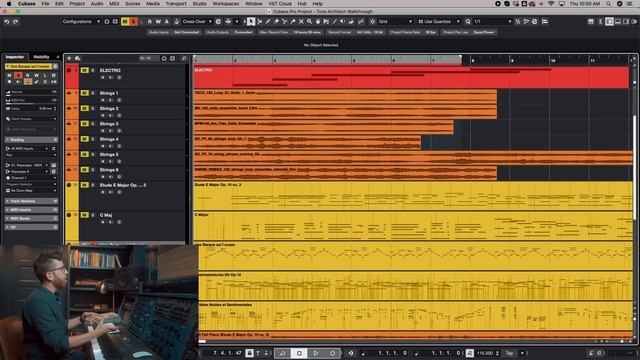Screen dimensions: 640x360
Task: Select the Object Selection arrow tool
Action: (x=251, y=21)
